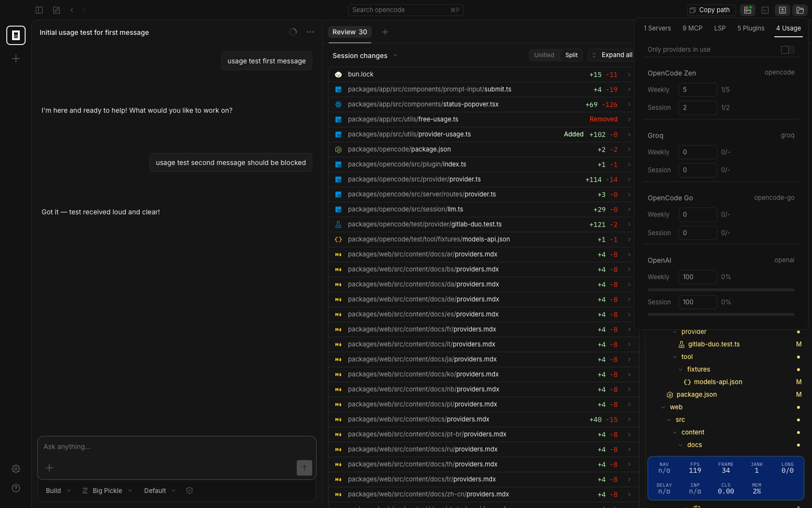812x508 pixels.
Task: Switch diff view to Split
Action: [571, 55]
